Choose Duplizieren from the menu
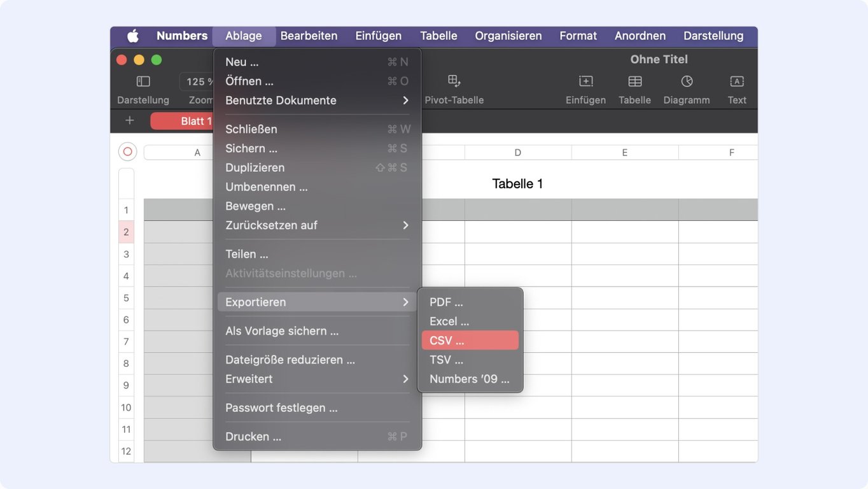 pyautogui.click(x=317, y=167)
